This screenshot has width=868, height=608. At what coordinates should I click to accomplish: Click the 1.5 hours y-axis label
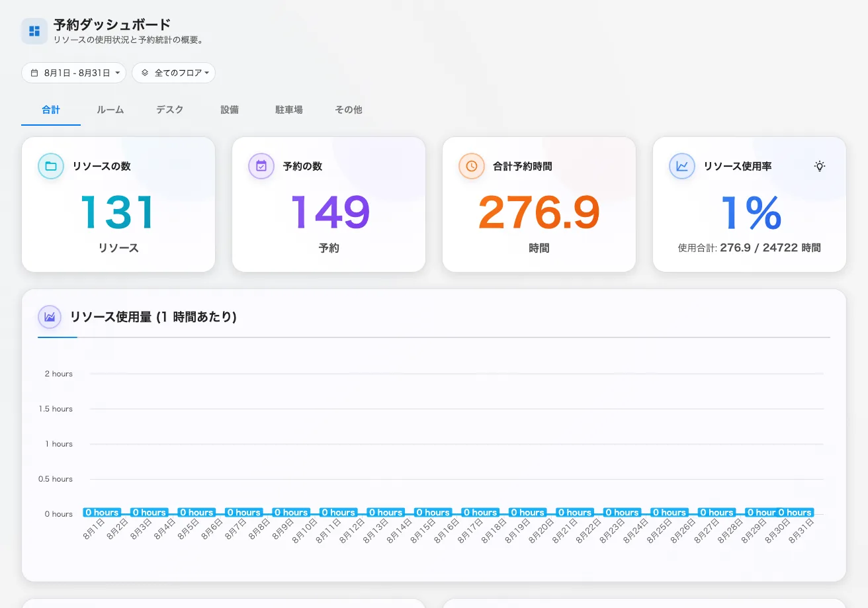click(56, 409)
